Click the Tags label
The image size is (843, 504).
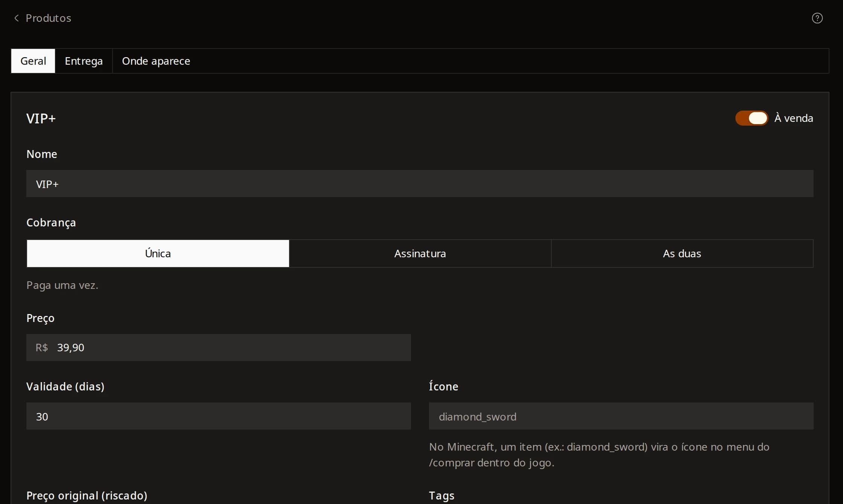[x=442, y=496]
